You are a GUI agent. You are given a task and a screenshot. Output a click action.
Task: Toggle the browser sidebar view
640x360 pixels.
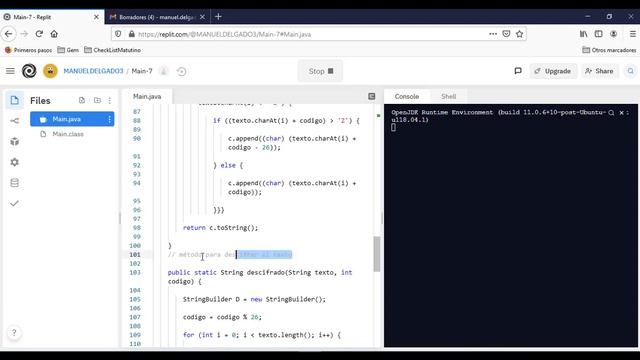(598, 34)
